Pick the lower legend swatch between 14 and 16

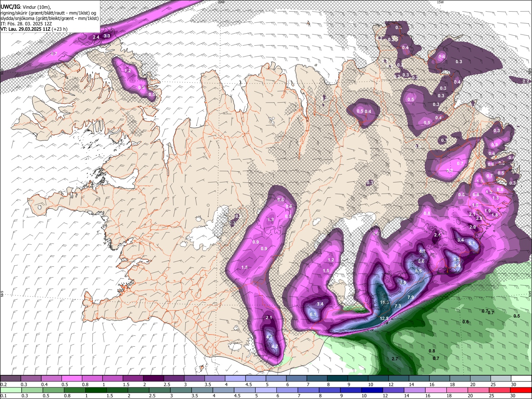[414, 390]
